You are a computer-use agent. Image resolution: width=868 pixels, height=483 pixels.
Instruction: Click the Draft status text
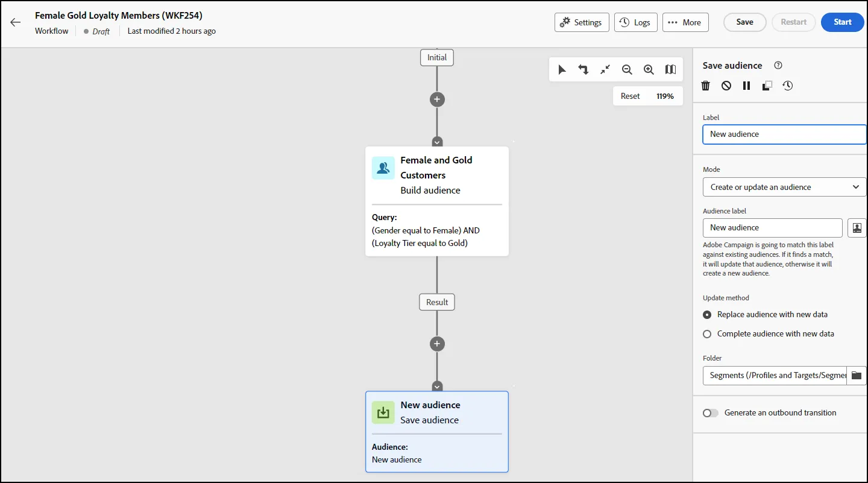click(x=101, y=31)
